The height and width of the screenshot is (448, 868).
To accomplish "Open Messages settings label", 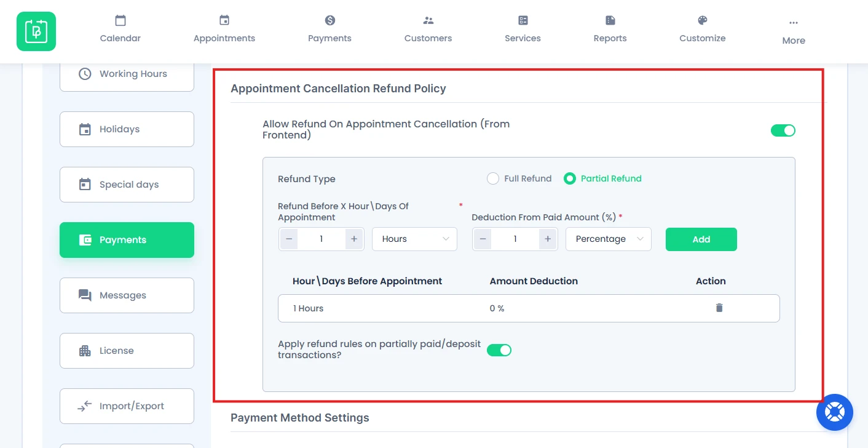I will tap(123, 295).
